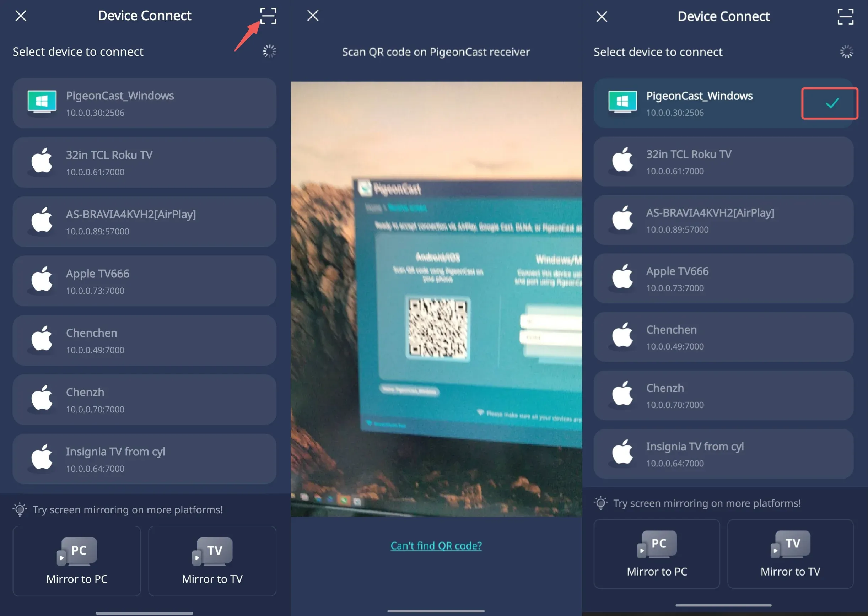Pick Chenzh device in the left panel
The height and width of the screenshot is (616, 868).
tap(144, 400)
